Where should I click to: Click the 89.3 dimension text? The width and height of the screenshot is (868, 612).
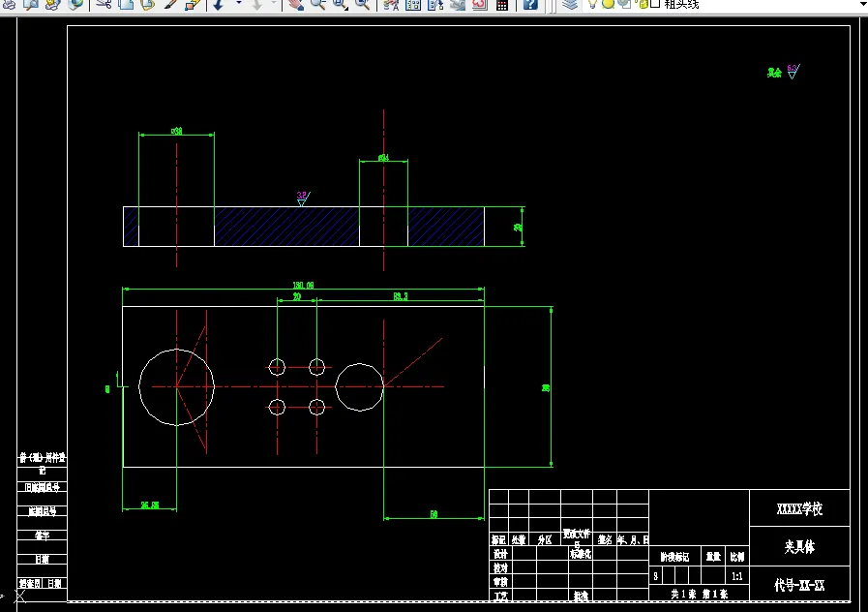pyautogui.click(x=401, y=296)
